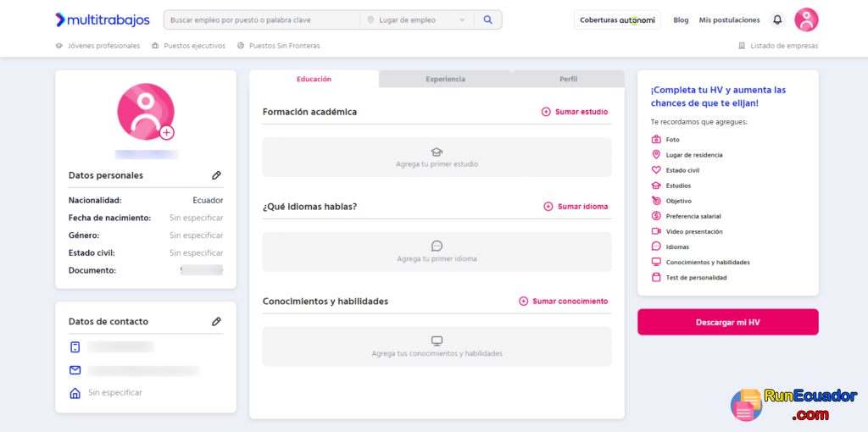Click the home address icon
Image resolution: width=868 pixels, height=432 pixels.
point(75,393)
